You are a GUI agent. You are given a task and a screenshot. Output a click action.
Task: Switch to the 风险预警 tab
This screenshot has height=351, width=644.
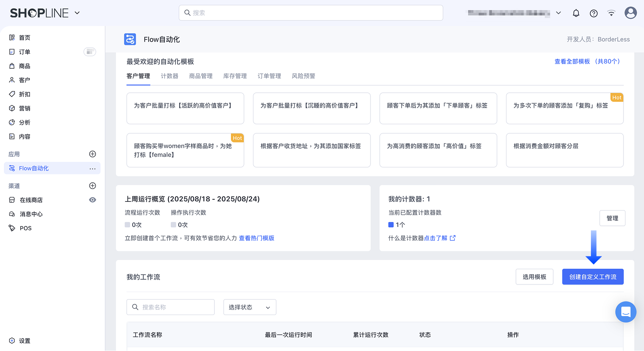(x=303, y=76)
